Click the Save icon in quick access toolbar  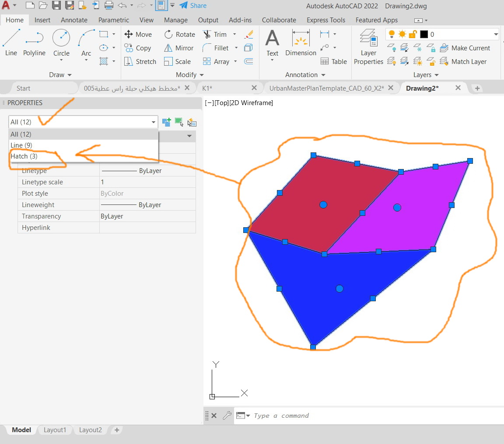point(56,5)
